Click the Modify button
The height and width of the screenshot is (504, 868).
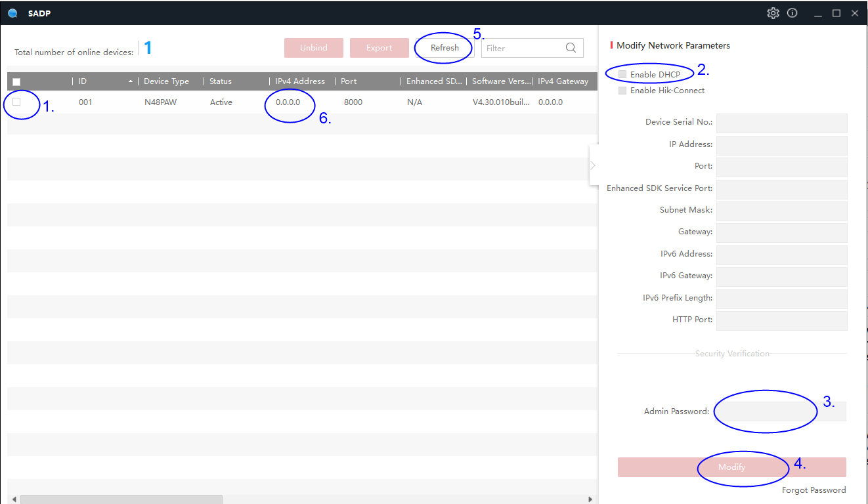731,467
